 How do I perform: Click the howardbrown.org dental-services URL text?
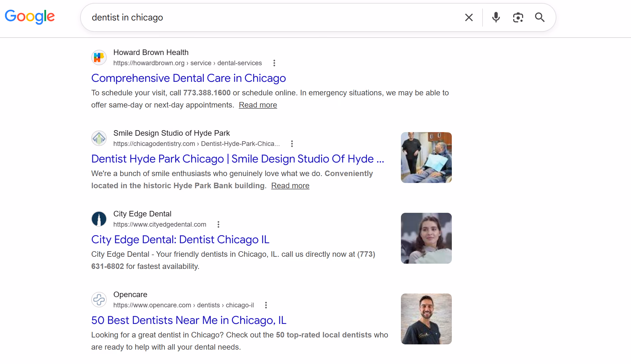click(x=187, y=63)
